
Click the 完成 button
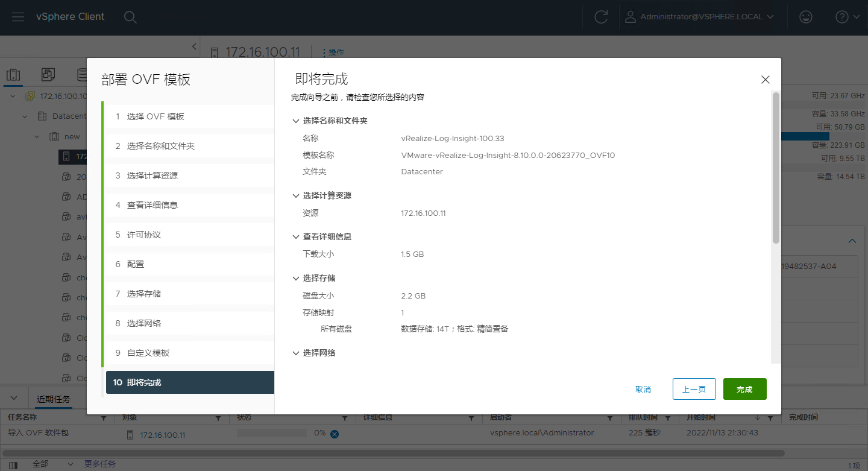pos(744,389)
